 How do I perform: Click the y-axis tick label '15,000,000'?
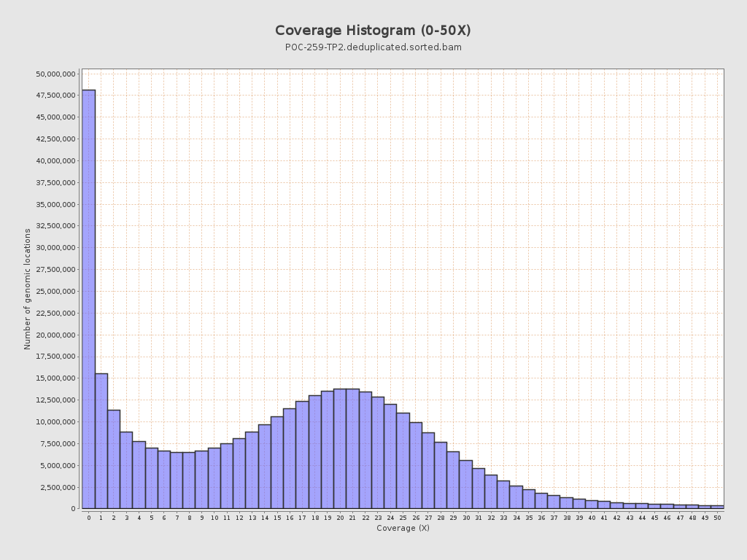point(55,378)
